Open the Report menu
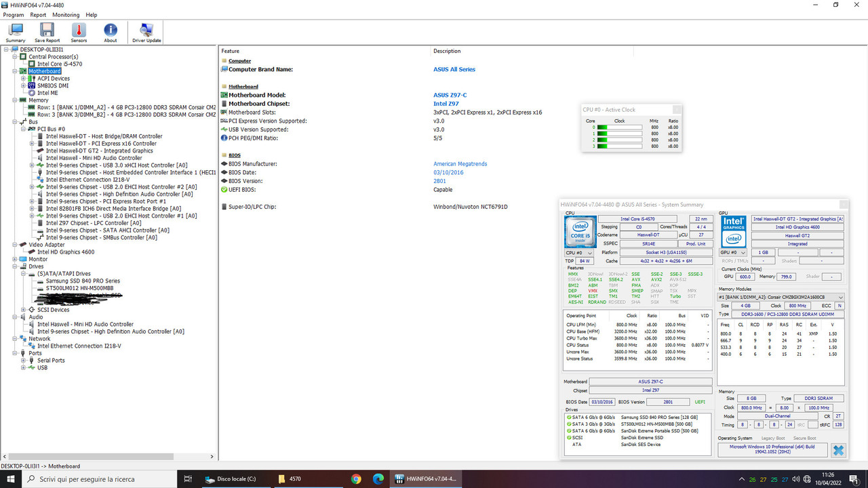This screenshot has width=868, height=488. tap(38, 14)
